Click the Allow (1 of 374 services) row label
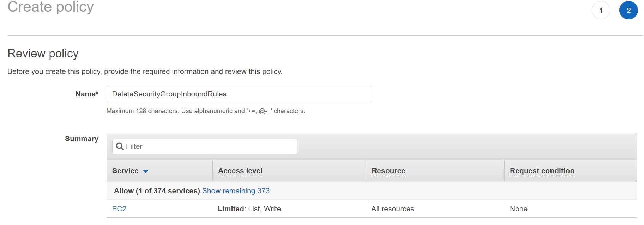 point(157,191)
